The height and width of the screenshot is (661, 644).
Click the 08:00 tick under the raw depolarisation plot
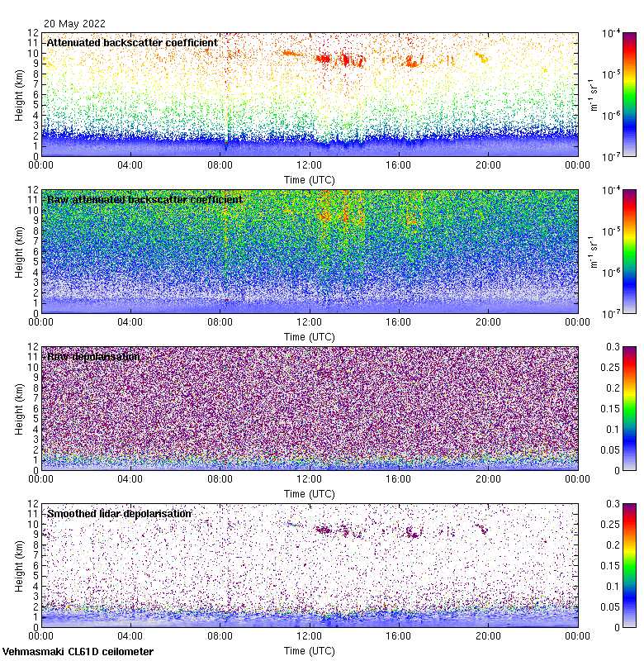pos(220,479)
